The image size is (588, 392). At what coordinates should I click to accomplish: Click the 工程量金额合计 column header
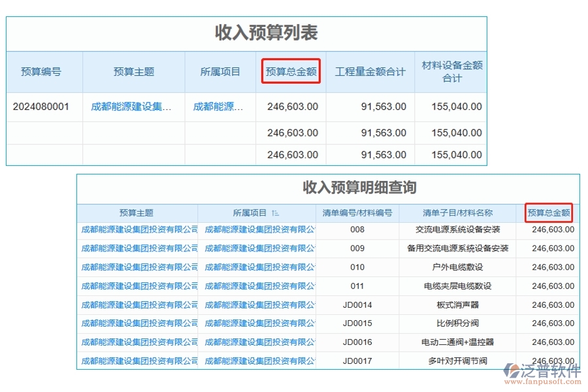tap(371, 72)
